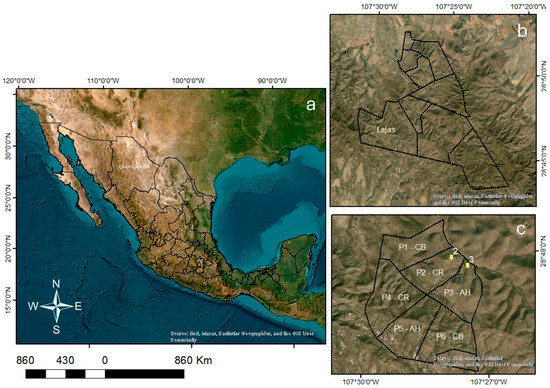Click the source credit in map a
The height and width of the screenshot is (388, 550).
click(242, 336)
